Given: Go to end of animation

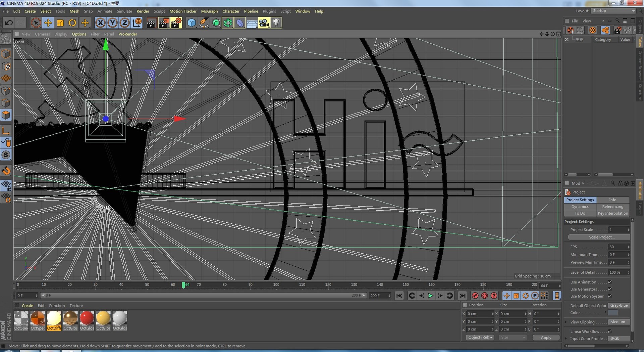Looking at the screenshot, I should [x=462, y=296].
